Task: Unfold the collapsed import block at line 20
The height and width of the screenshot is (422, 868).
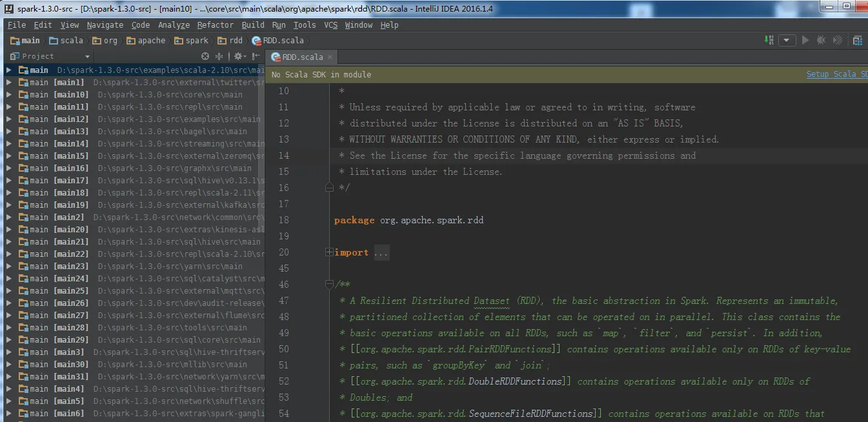Action: coord(330,252)
